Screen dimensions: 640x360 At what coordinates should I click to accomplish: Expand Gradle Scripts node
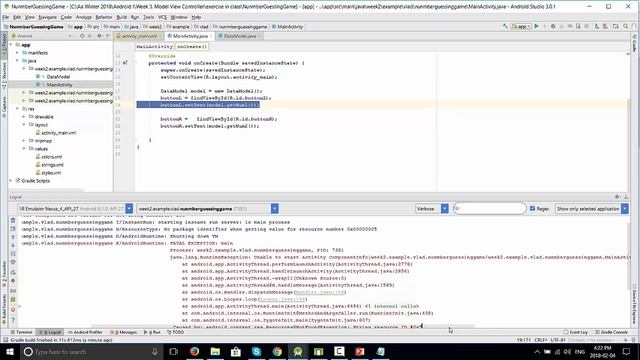pyautogui.click(x=11, y=181)
